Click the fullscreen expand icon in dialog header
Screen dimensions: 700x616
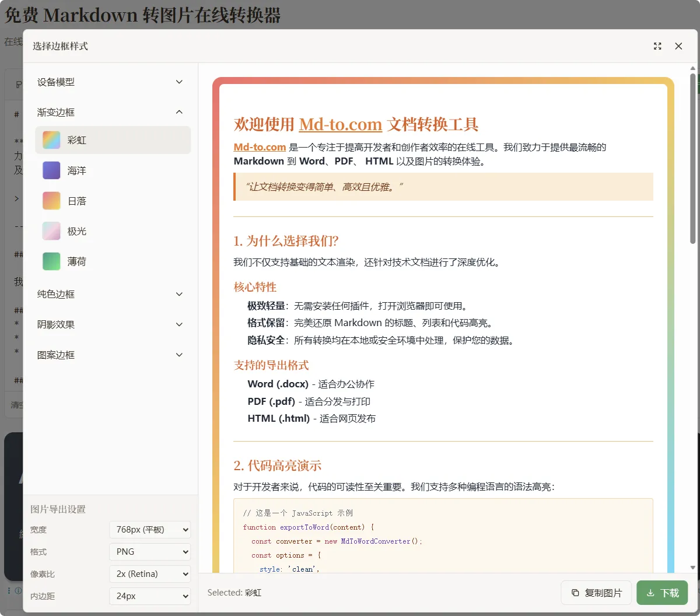click(657, 46)
